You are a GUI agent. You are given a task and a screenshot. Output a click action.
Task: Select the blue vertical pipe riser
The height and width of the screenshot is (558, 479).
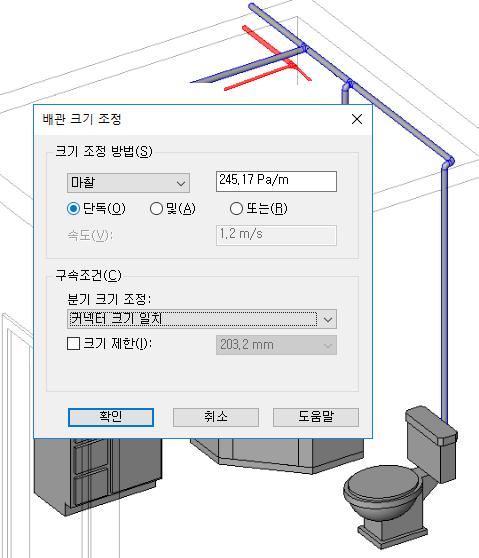coord(444,295)
